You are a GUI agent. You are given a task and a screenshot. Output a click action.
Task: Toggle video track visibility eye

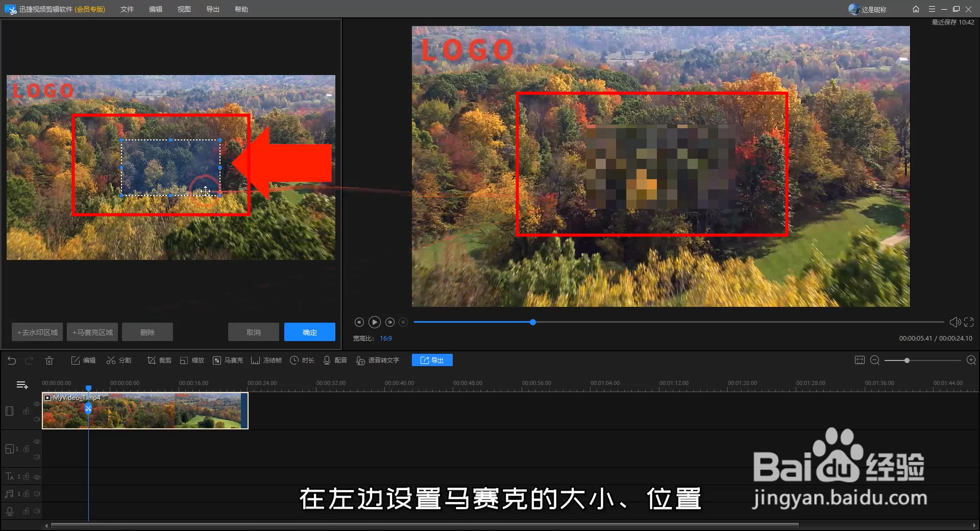(x=37, y=403)
